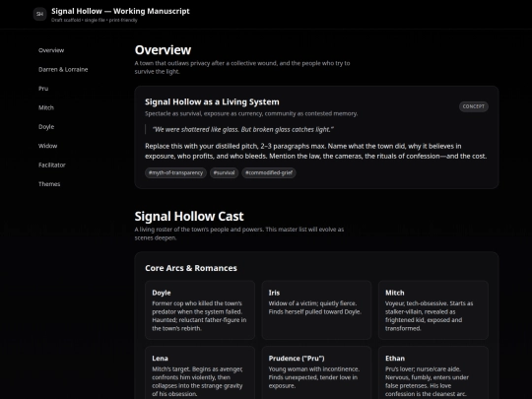
Task: Select Mitch in the sidebar
Action: coord(46,107)
